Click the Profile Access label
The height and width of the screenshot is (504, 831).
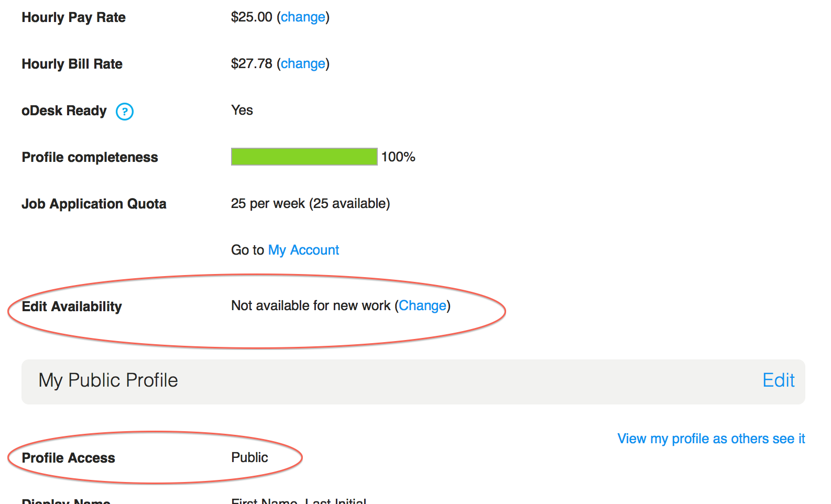[69, 458]
